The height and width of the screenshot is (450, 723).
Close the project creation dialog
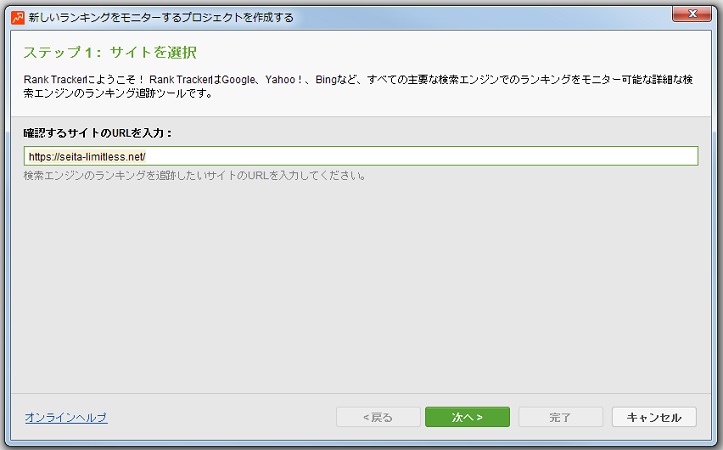(x=692, y=14)
